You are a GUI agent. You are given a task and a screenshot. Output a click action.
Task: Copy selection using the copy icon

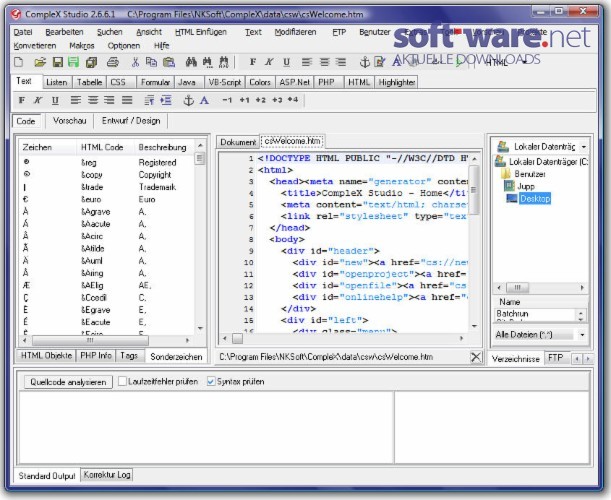coord(151,62)
